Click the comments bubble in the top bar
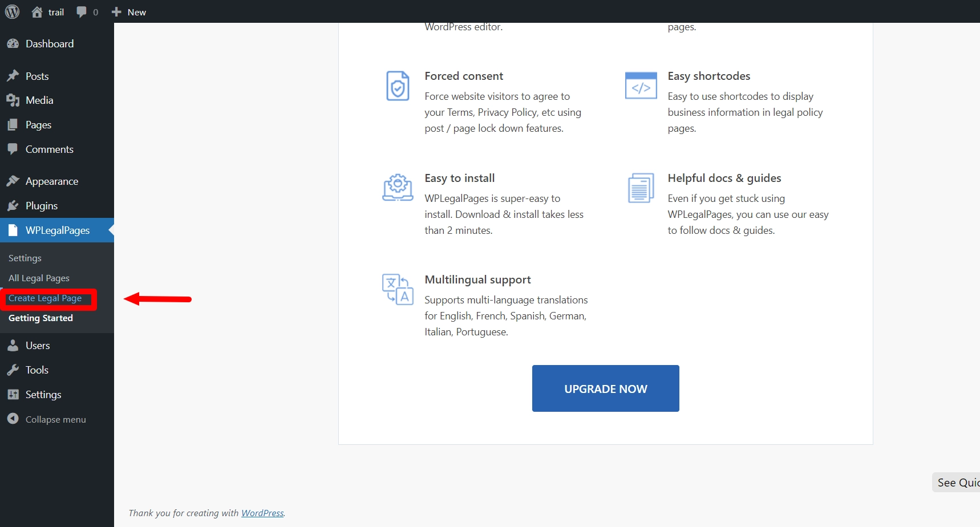This screenshot has width=980, height=527. 82,11
